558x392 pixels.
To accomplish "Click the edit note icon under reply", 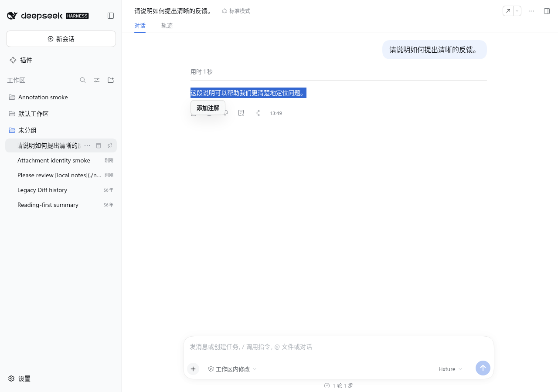I will (241, 113).
